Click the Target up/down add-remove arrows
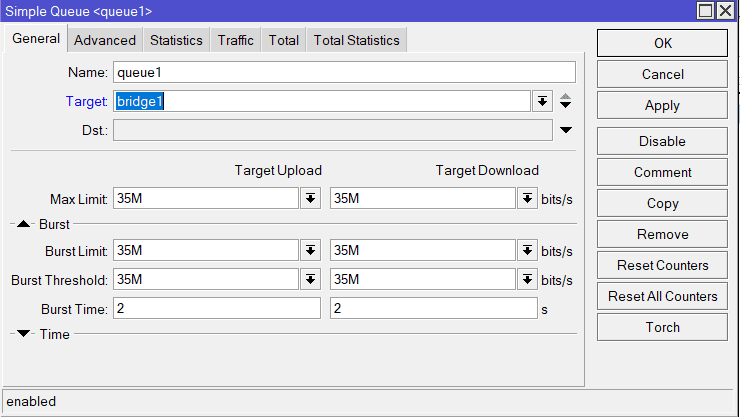The height and width of the screenshot is (417, 740). [565, 101]
